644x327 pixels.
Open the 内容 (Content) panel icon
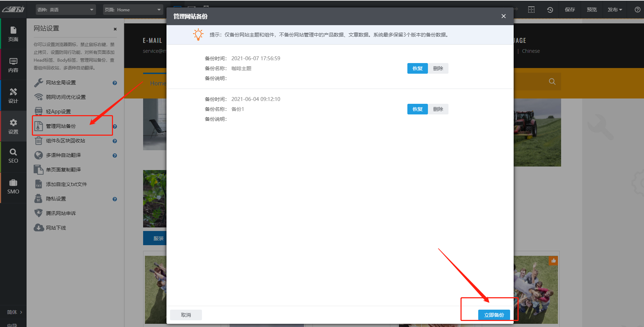point(13,64)
